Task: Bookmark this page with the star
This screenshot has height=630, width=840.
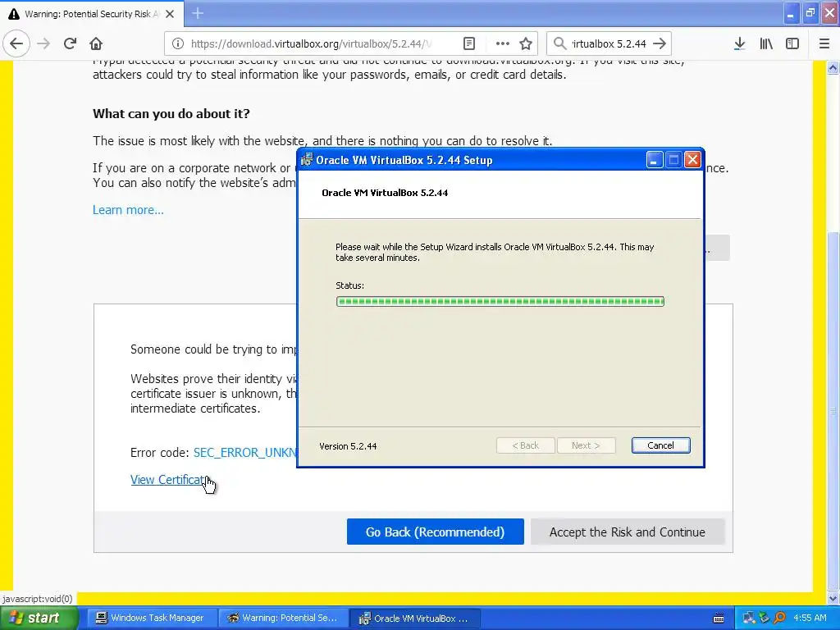Action: (x=526, y=43)
